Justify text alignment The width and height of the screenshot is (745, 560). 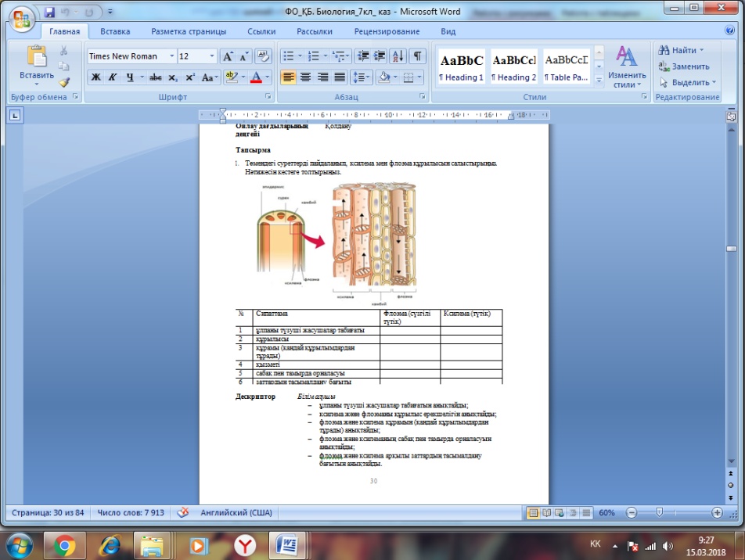[x=340, y=77]
